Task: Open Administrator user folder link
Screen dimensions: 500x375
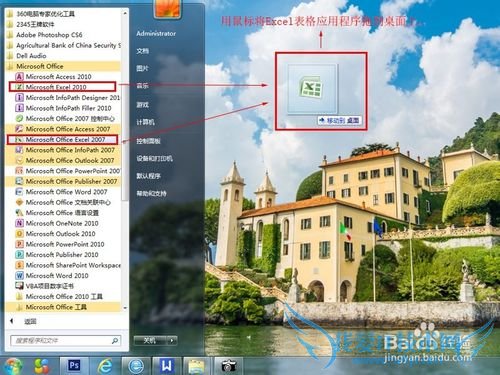Action: 156,34
